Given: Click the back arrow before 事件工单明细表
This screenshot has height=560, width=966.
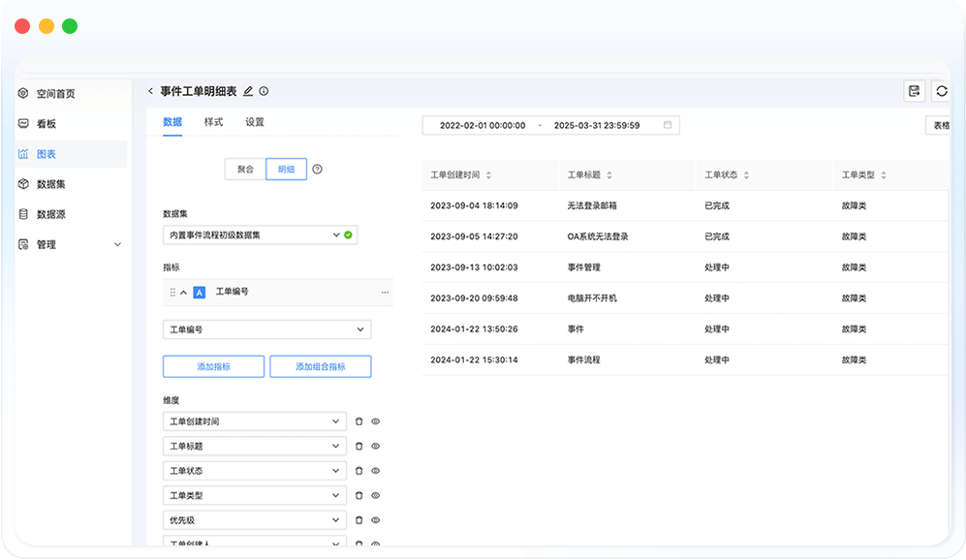Looking at the screenshot, I should click(151, 91).
